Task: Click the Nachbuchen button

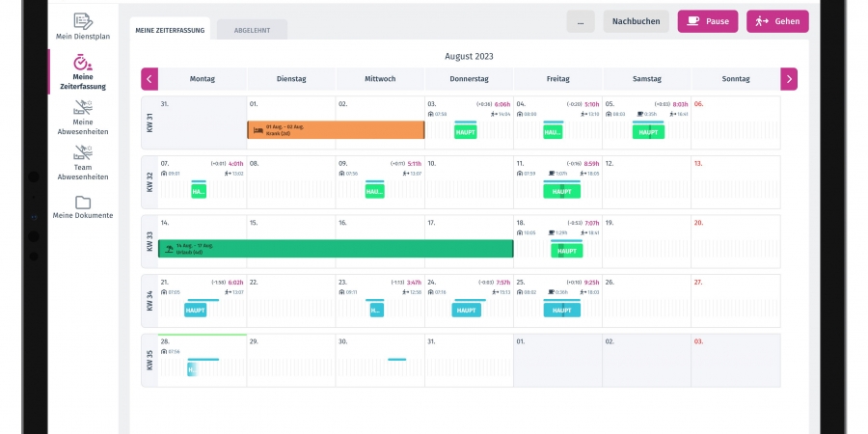Action: tap(636, 21)
